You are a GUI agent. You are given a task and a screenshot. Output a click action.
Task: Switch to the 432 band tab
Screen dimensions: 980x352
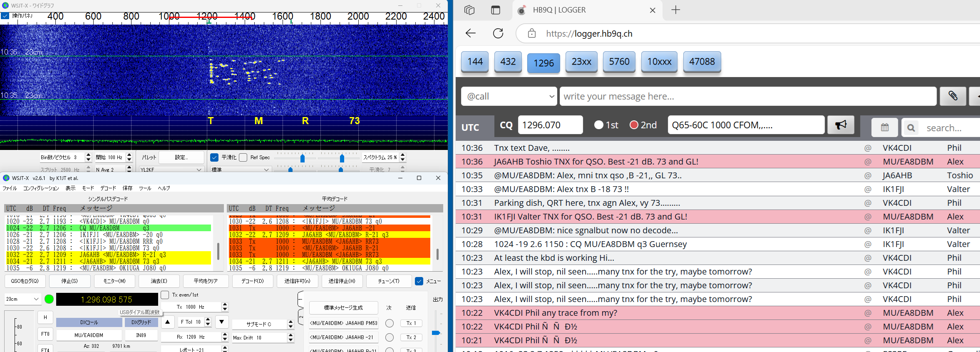[x=508, y=62]
